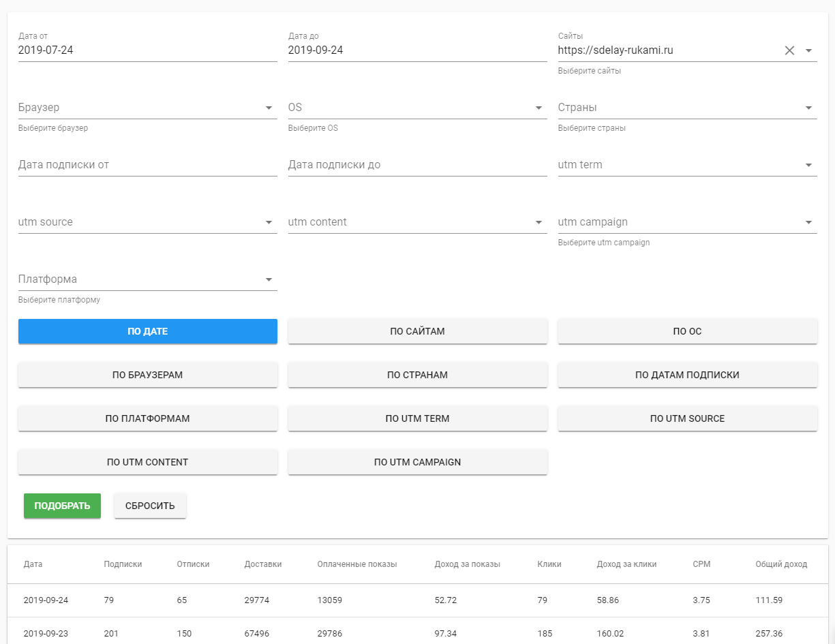Viewport: 835px width, 644px height.
Task: Group results ПО СТРАНАМ
Action: [417, 375]
